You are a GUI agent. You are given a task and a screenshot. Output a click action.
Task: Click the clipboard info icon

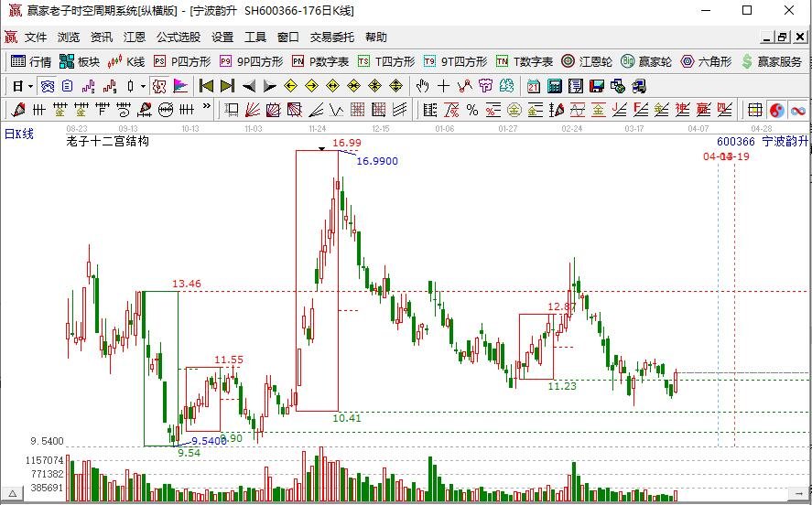(x=68, y=86)
